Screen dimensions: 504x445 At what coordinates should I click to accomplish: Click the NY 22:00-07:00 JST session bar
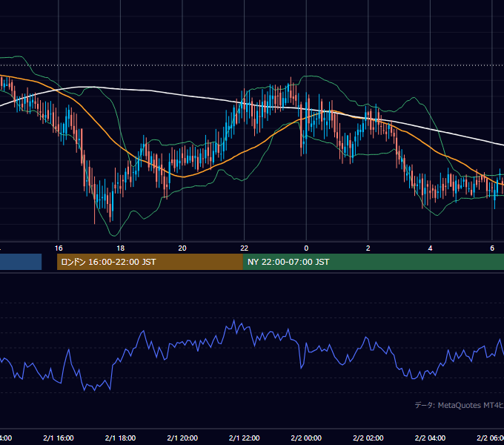[x=373, y=262]
